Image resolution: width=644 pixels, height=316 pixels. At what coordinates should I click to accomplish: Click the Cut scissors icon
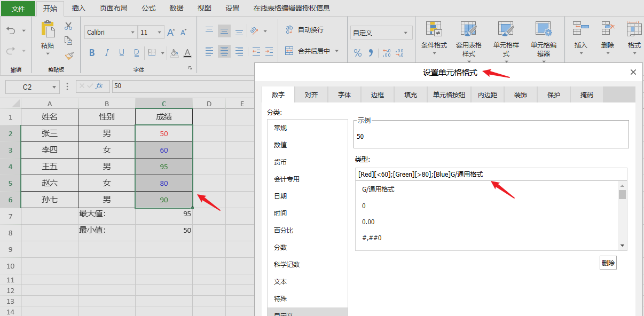coord(68,26)
